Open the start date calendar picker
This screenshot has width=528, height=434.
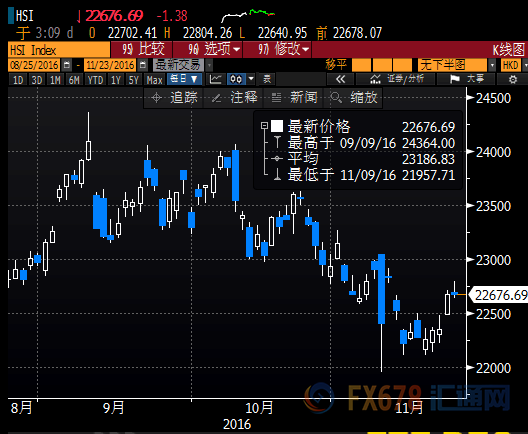[x=67, y=65]
